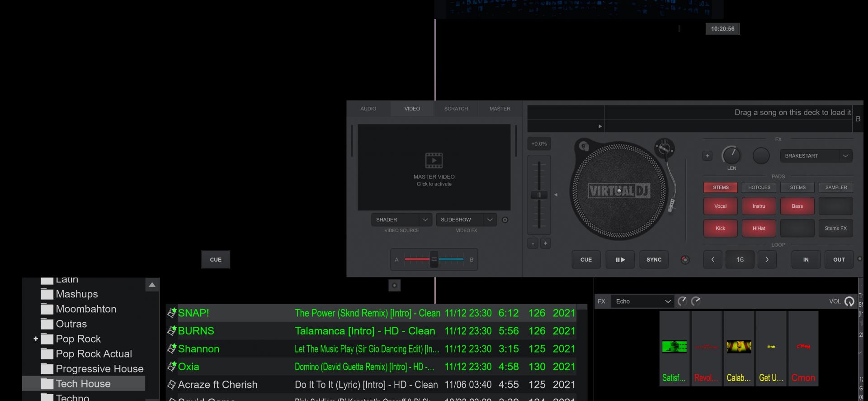Switch to the AUDIO tab
This screenshot has width=868, height=401.
click(x=368, y=109)
